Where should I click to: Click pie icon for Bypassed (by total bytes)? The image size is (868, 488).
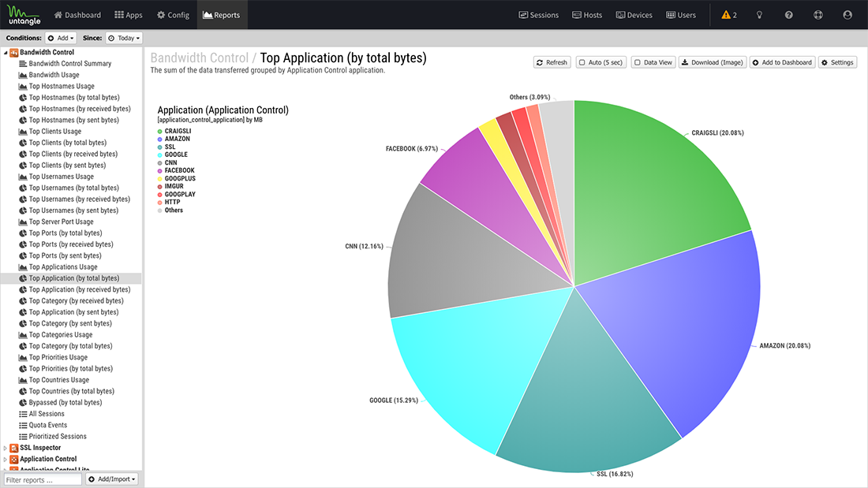[x=23, y=402]
